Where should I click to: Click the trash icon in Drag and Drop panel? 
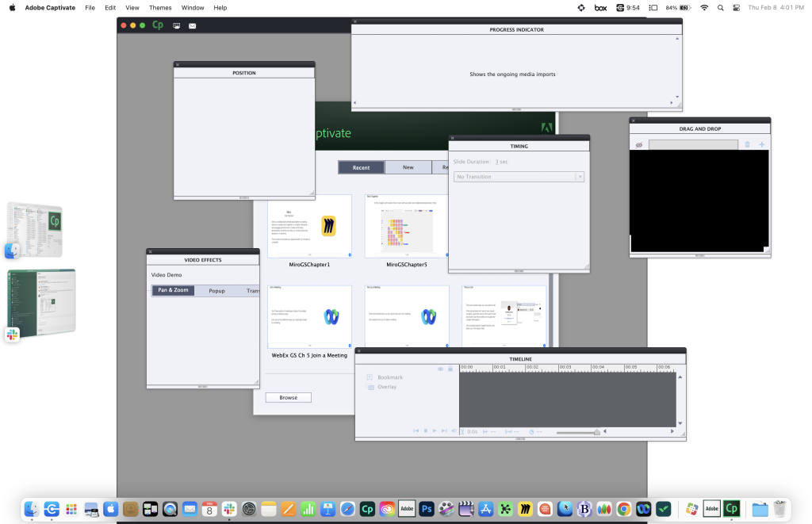(747, 144)
